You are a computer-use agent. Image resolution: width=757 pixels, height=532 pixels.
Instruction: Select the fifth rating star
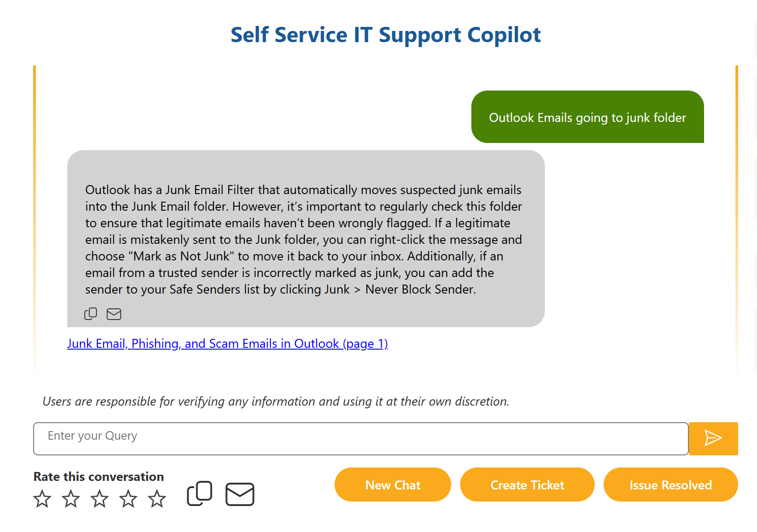[x=157, y=497]
